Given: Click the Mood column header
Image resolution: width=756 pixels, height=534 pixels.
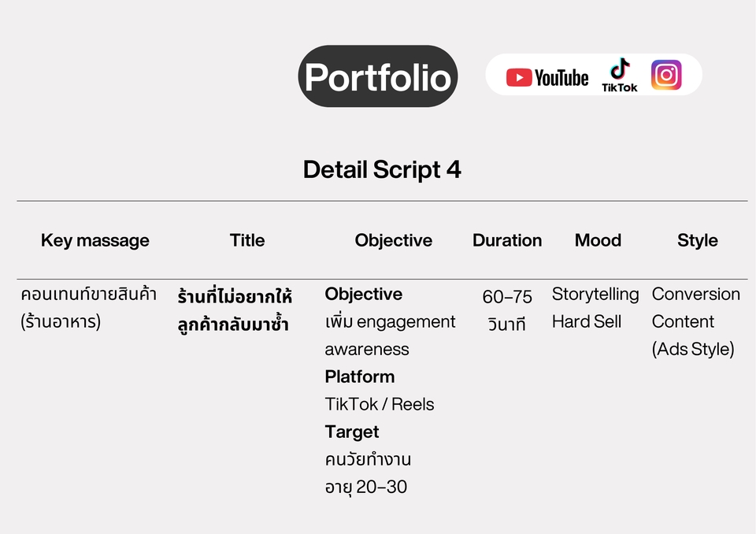Looking at the screenshot, I should [598, 240].
